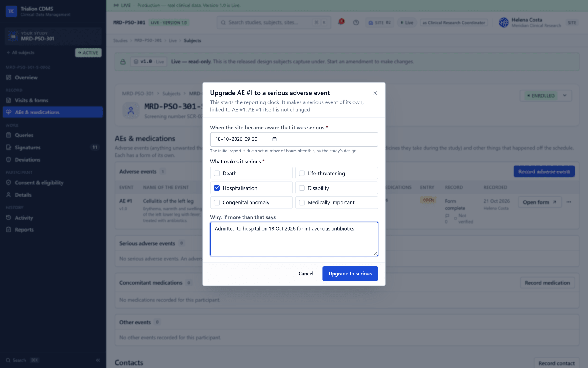Click the Details person icon
588x368 pixels.
(9, 195)
